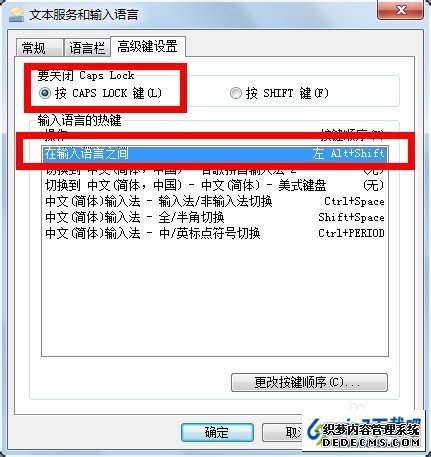Select the 切换到 美式键盘 hotkey entry
431x457 pixels.
(215, 185)
